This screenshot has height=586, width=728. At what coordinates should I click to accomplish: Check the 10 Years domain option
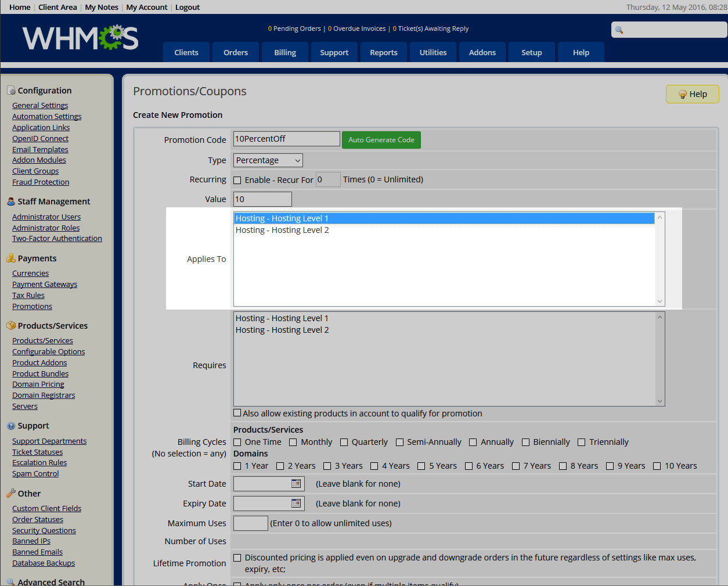(x=657, y=466)
